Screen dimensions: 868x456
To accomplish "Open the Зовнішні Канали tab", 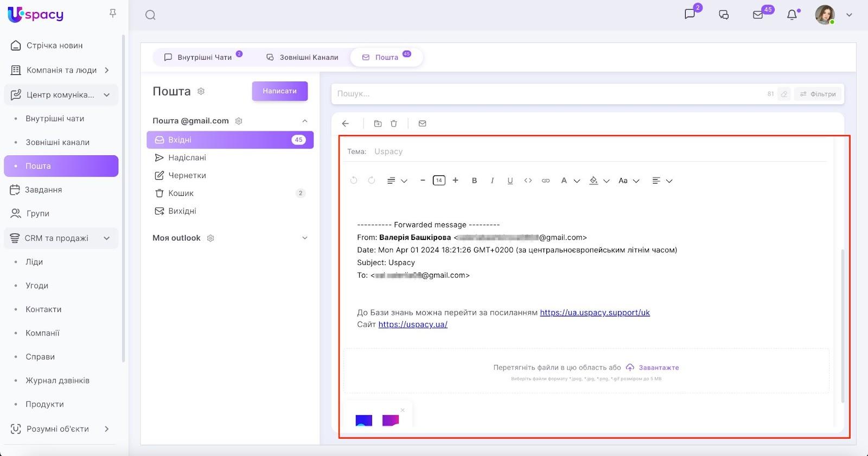I will 302,57.
